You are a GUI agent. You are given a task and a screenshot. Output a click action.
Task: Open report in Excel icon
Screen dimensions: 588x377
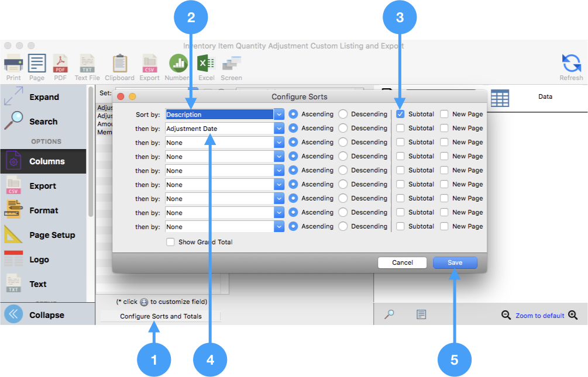(x=206, y=64)
